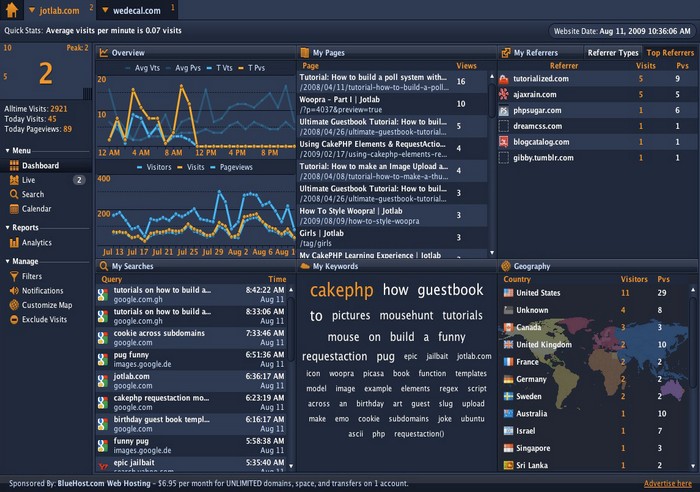The height and width of the screenshot is (492, 700).
Task: Switch to the wedecal.com tab
Action: (x=137, y=10)
